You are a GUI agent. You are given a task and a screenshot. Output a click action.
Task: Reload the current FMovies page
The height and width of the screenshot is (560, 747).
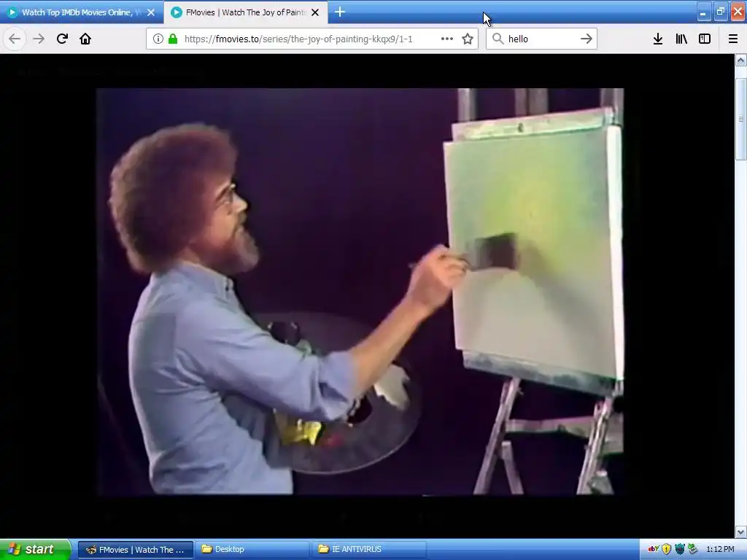pos(62,39)
